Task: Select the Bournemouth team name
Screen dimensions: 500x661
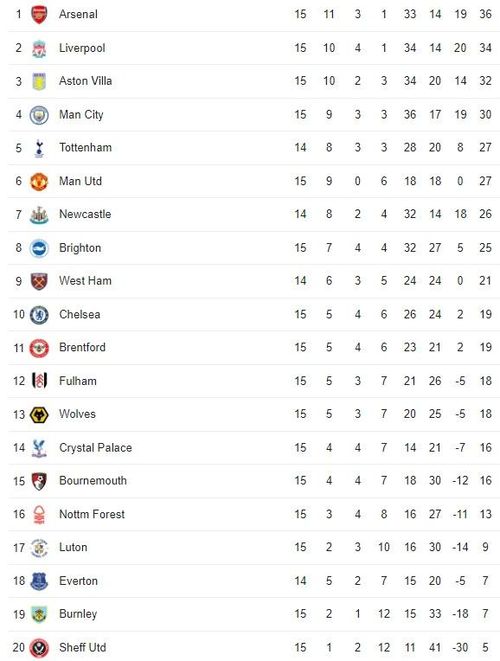Action: coord(93,481)
